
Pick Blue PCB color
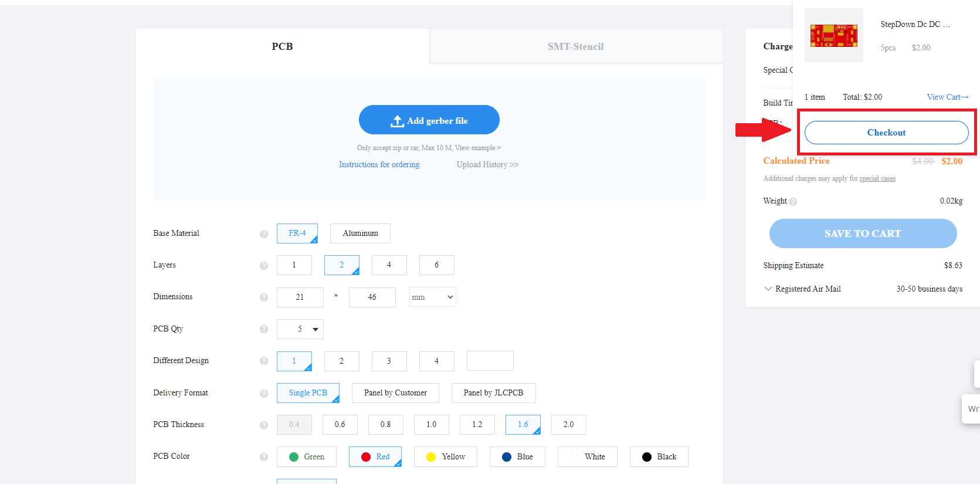pyautogui.click(x=518, y=457)
